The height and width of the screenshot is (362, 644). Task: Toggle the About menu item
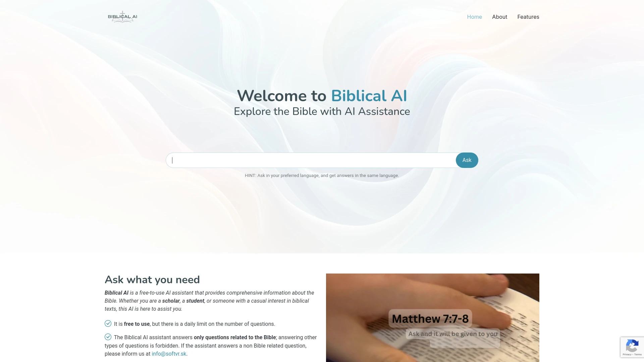499,17
